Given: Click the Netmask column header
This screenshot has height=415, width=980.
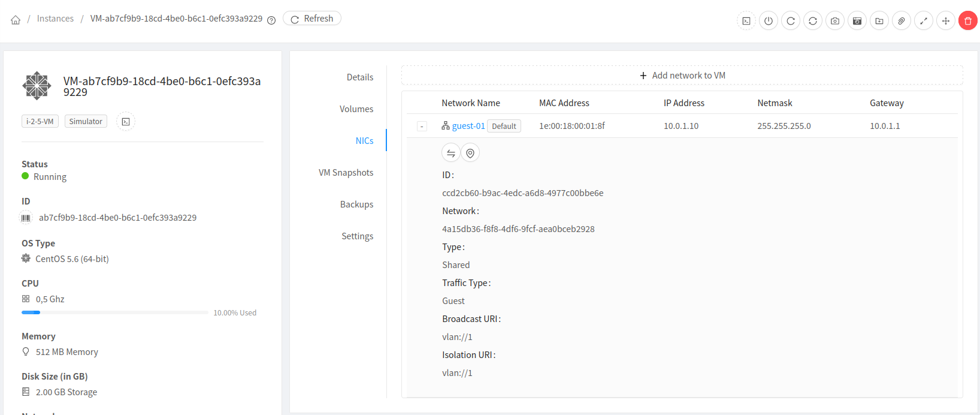Looking at the screenshot, I should pos(775,103).
